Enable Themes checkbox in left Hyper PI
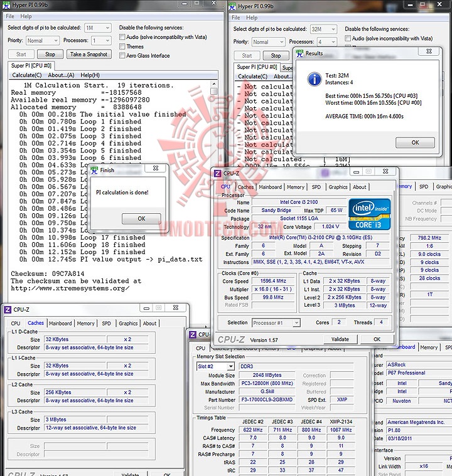452x476 pixels. 122,46
